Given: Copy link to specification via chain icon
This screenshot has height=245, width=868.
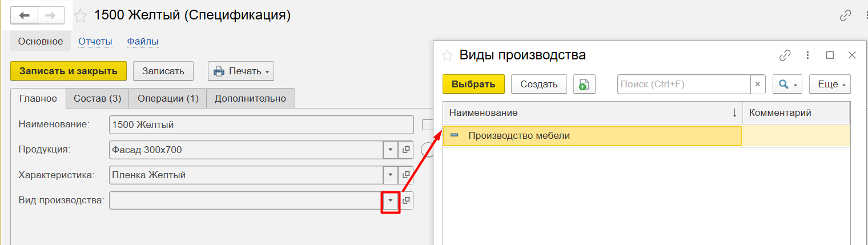Looking at the screenshot, I should [x=846, y=16].
